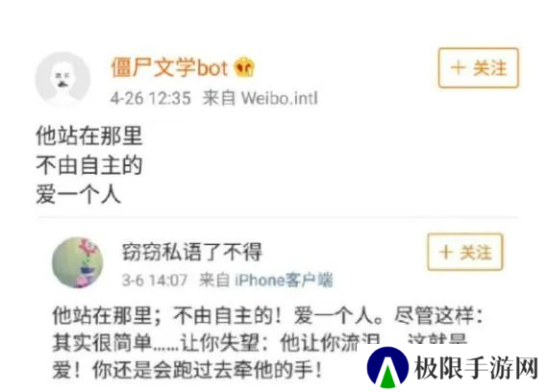The image size is (549, 392).
Task: Open the post text 他站在那里
Action: (x=88, y=135)
